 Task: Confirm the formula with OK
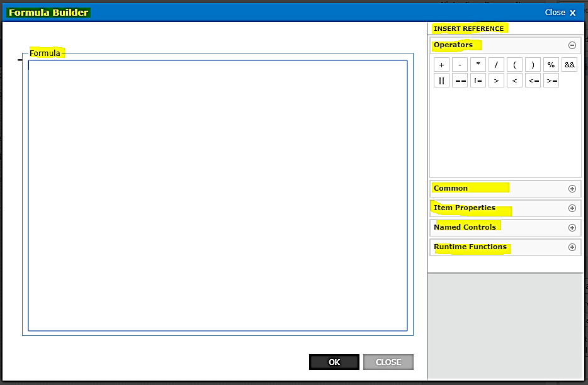pyautogui.click(x=334, y=362)
